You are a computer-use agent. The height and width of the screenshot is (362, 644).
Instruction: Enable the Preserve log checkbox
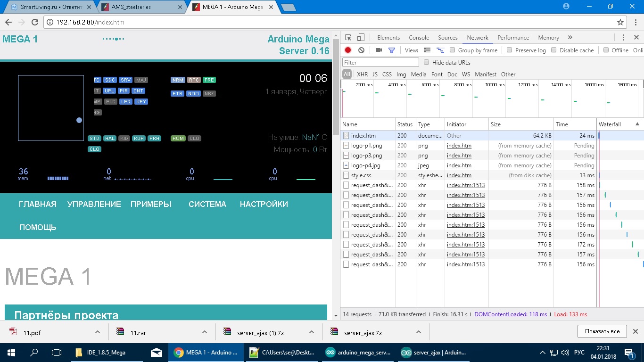(510, 50)
